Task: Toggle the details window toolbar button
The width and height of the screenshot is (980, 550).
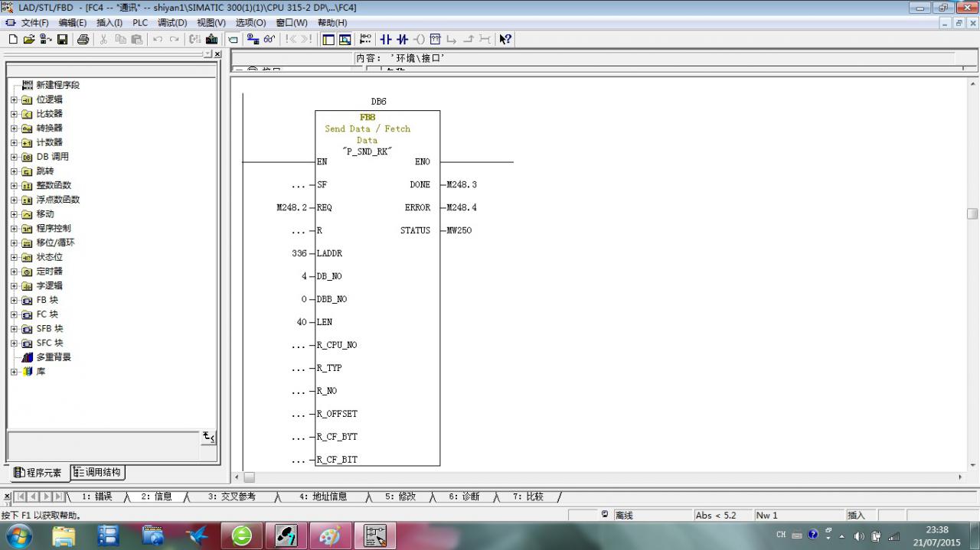Action: (x=345, y=39)
